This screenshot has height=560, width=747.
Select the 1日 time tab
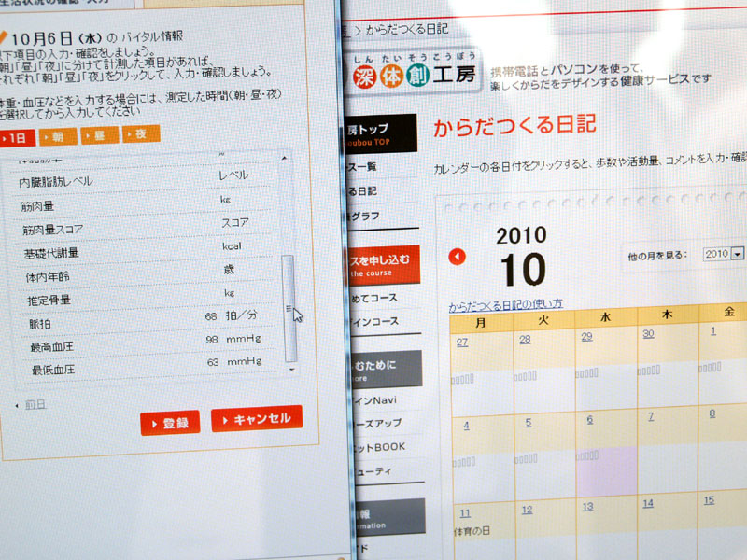17,136
